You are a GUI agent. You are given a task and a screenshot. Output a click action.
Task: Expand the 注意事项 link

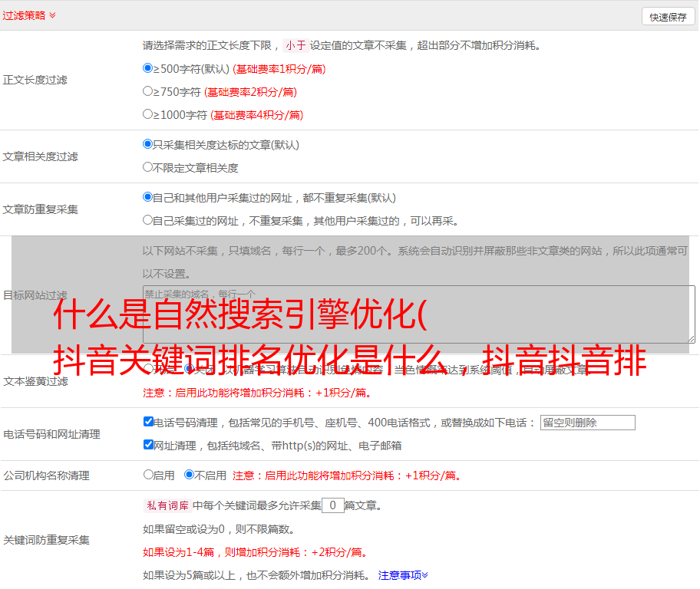click(403, 576)
